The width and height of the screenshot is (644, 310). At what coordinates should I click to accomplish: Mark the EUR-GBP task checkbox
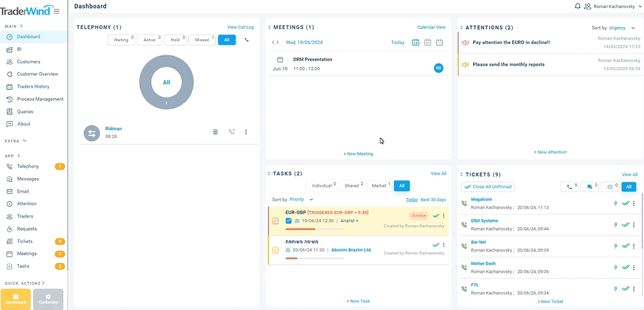pos(276,221)
